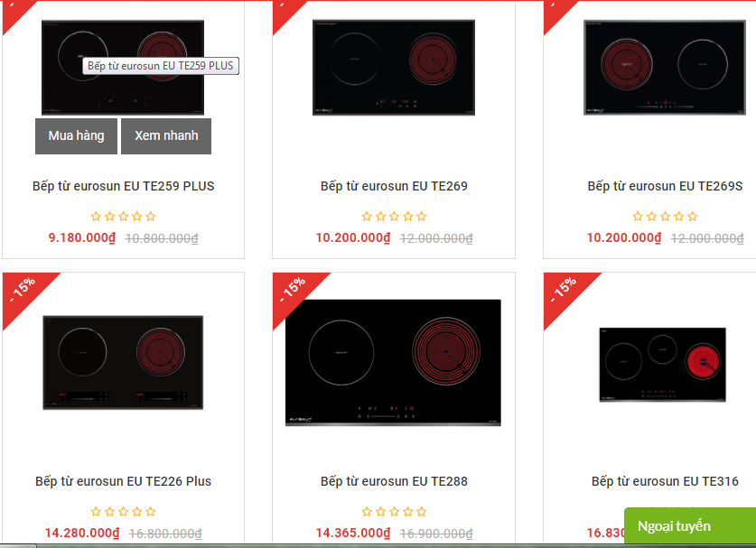The image size is (756, 548).
Task: Open the Ngoại tuyến chat widget
Action: 690,525
